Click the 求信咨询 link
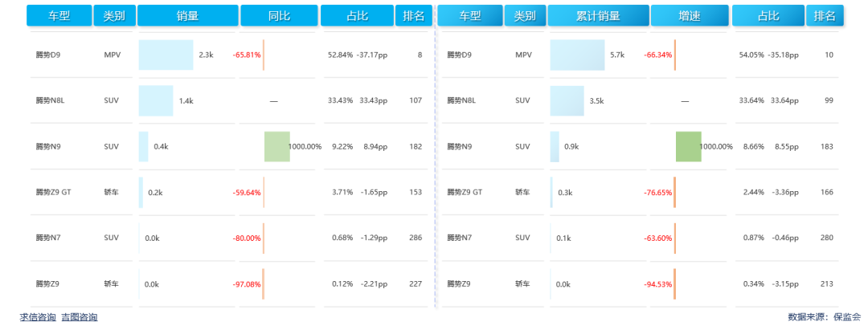Image resolution: width=868 pixels, height=326 pixels. point(38,317)
